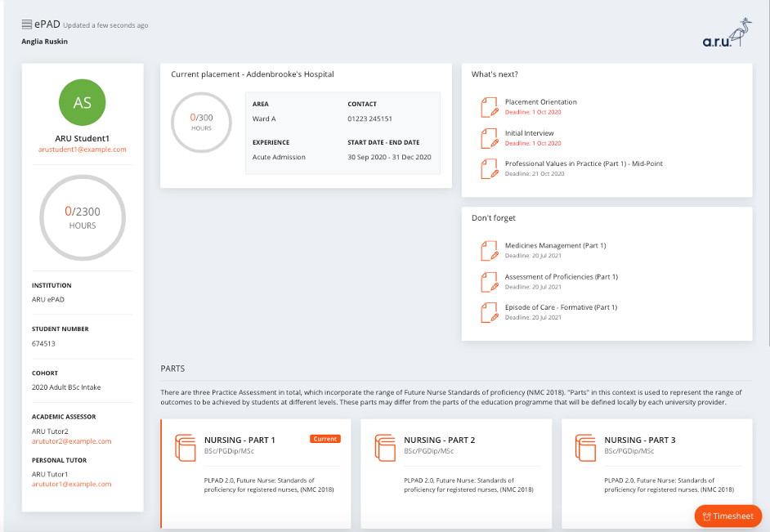This screenshot has width=770, height=532.
Task: Click the Current badge on Nursing Part 1
Action: click(325, 439)
